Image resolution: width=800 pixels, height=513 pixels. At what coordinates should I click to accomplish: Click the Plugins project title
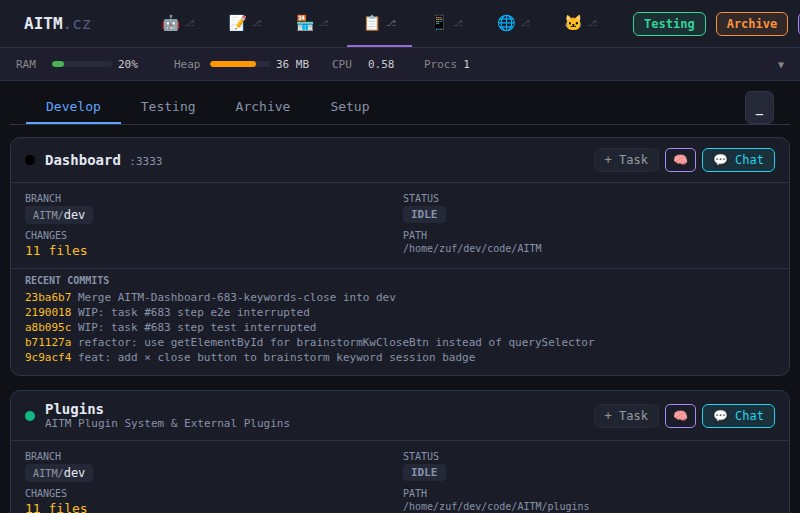(x=74, y=409)
